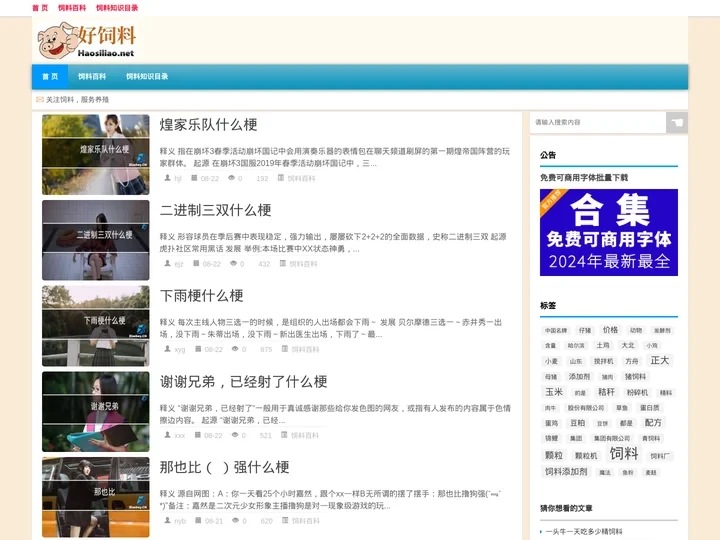Click date 08-22 under 煌家乐队什么梗
The width and height of the screenshot is (720, 540).
210,179
